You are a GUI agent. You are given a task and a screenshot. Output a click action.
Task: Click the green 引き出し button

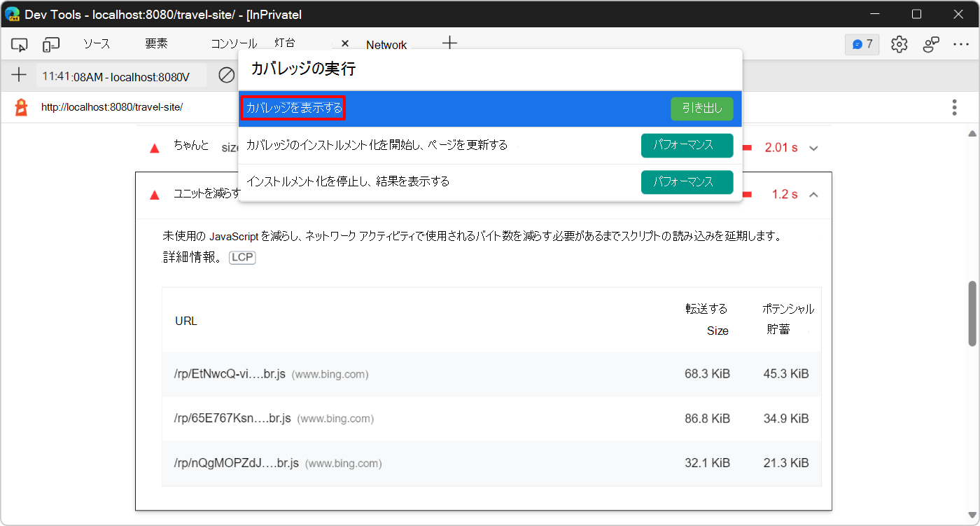[701, 109]
